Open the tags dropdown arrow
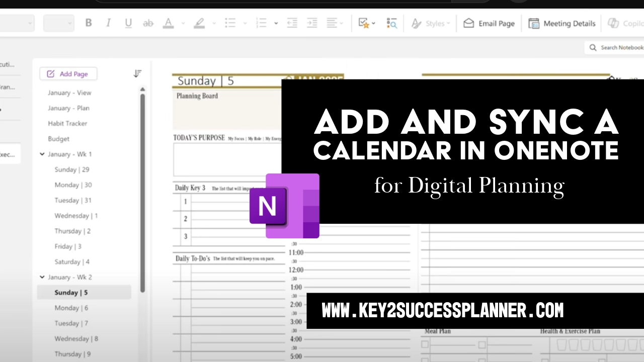The image size is (644, 362). pyautogui.click(x=373, y=23)
